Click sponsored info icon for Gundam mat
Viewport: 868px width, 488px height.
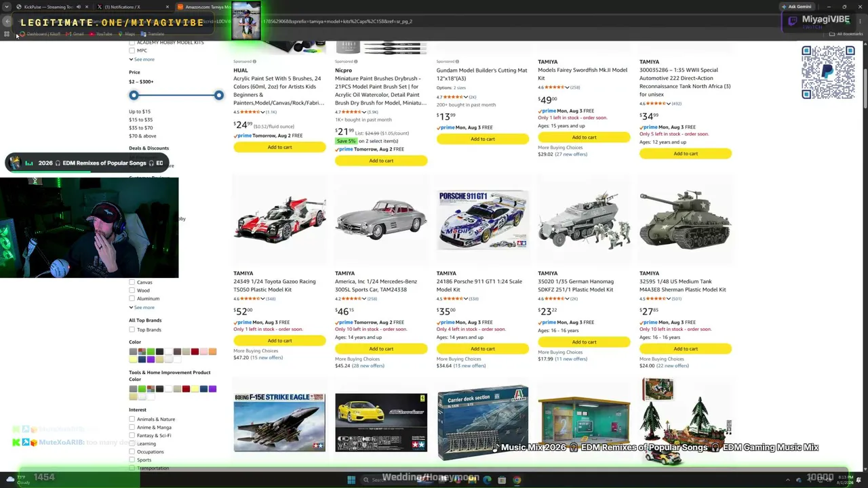pos(458,62)
